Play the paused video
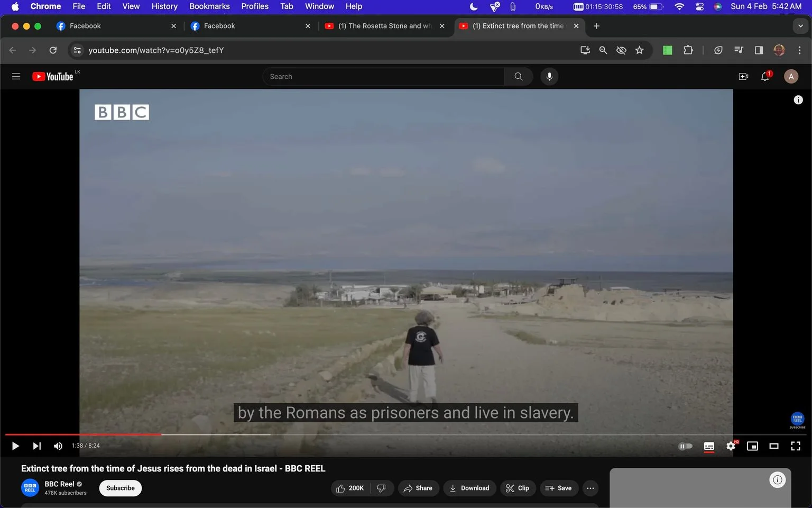812x508 pixels. 15,446
